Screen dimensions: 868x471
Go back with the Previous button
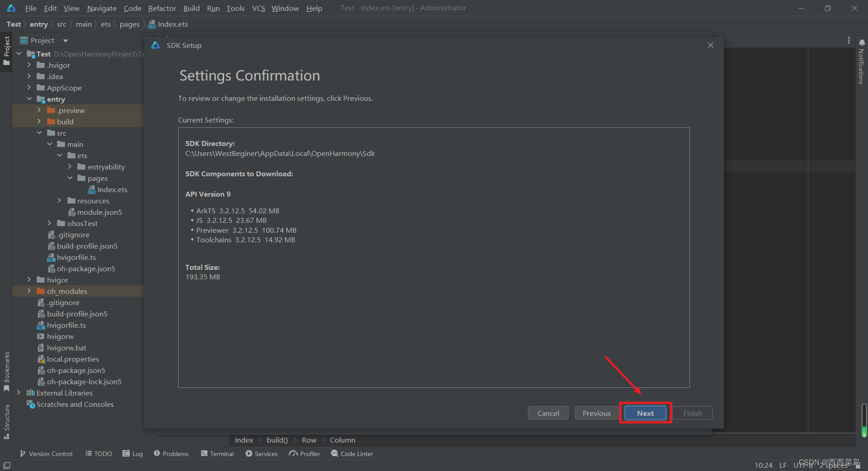[596, 413]
